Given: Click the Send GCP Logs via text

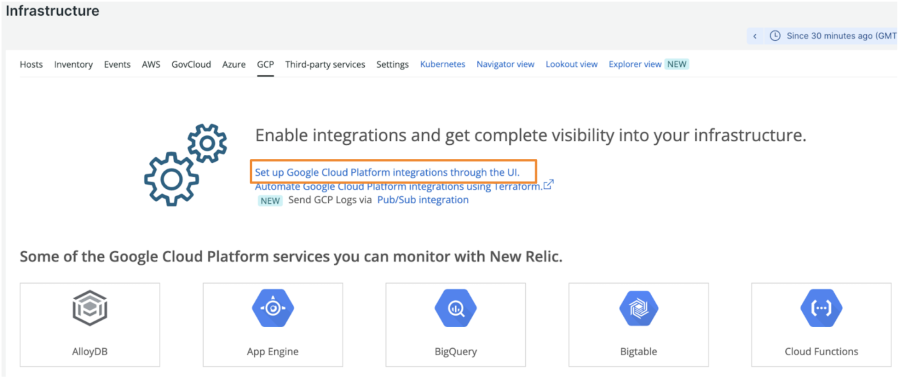Looking at the screenshot, I should (330, 200).
